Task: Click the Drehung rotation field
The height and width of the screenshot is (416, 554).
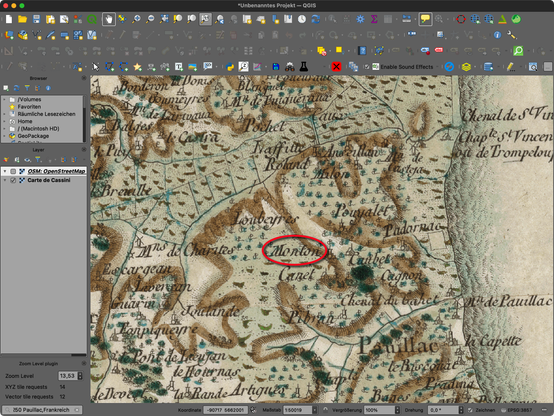Action: 443,410
